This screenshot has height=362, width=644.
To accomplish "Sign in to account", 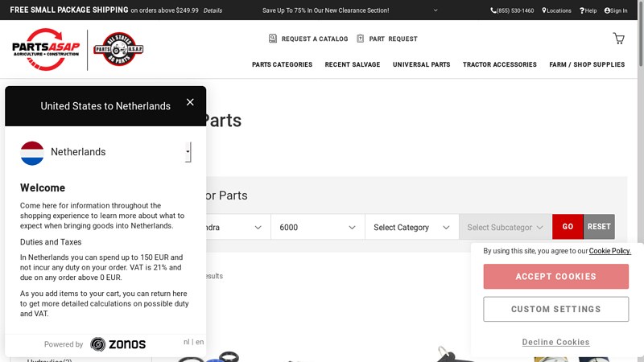I will (616, 10).
